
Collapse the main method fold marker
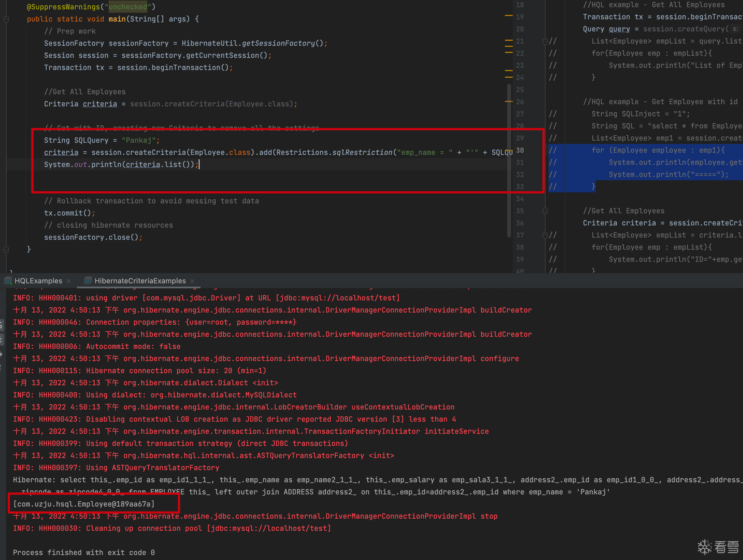[6, 20]
